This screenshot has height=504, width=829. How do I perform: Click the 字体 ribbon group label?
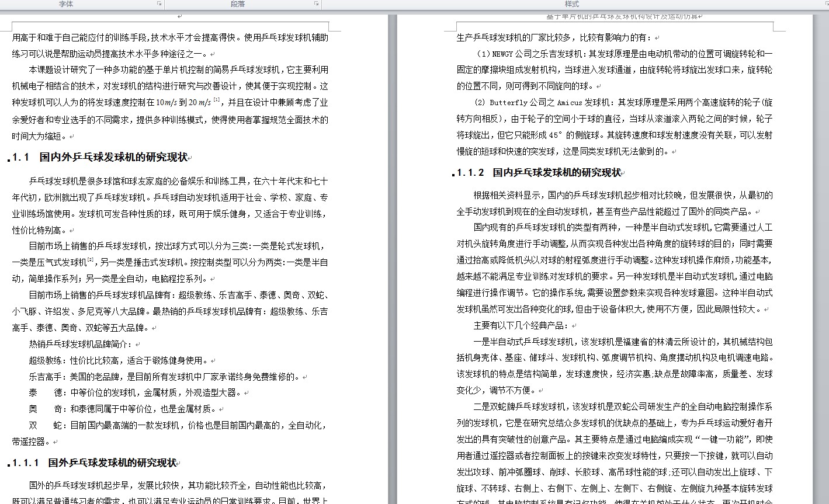[x=66, y=4]
